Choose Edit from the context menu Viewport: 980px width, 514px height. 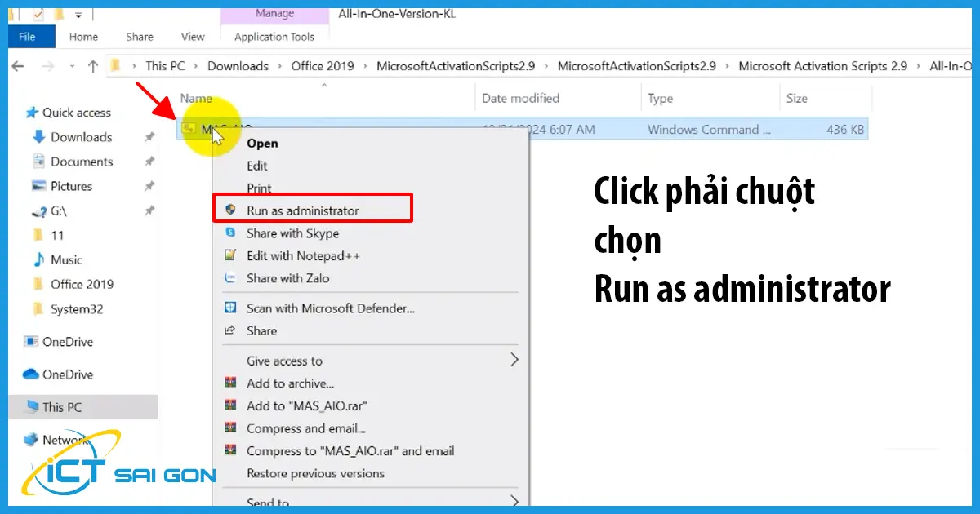257,166
